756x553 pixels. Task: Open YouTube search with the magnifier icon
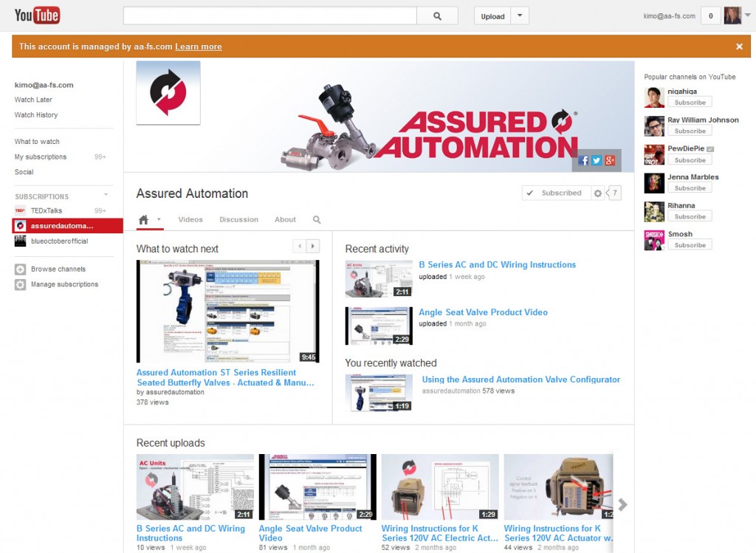(438, 14)
